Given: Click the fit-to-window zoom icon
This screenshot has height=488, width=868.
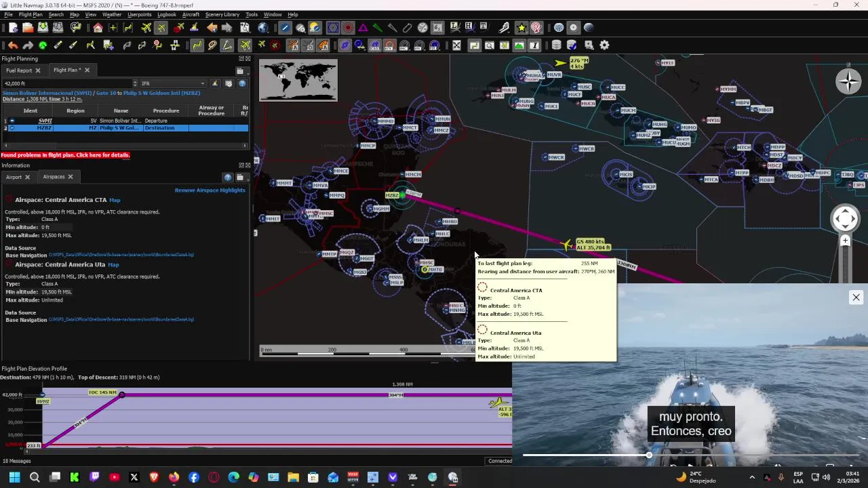Looking at the screenshot, I should pos(456,45).
